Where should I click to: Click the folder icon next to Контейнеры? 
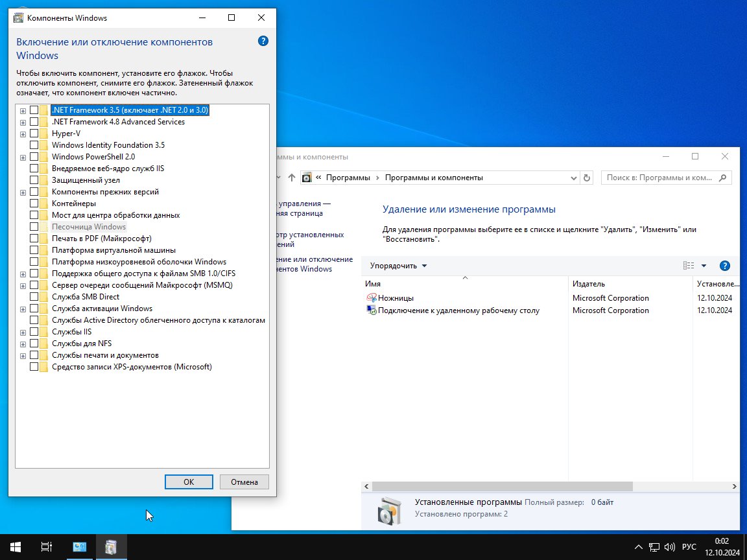point(44,204)
